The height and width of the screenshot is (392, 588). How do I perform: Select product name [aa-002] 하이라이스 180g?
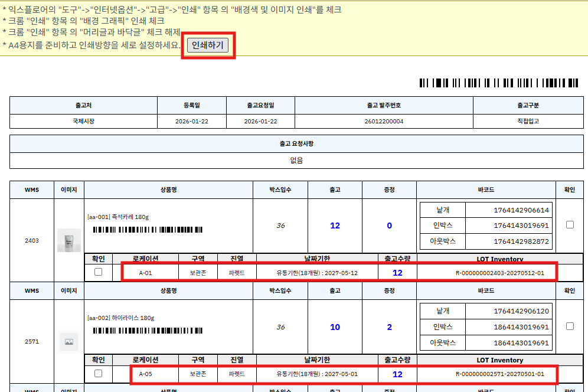(x=121, y=318)
